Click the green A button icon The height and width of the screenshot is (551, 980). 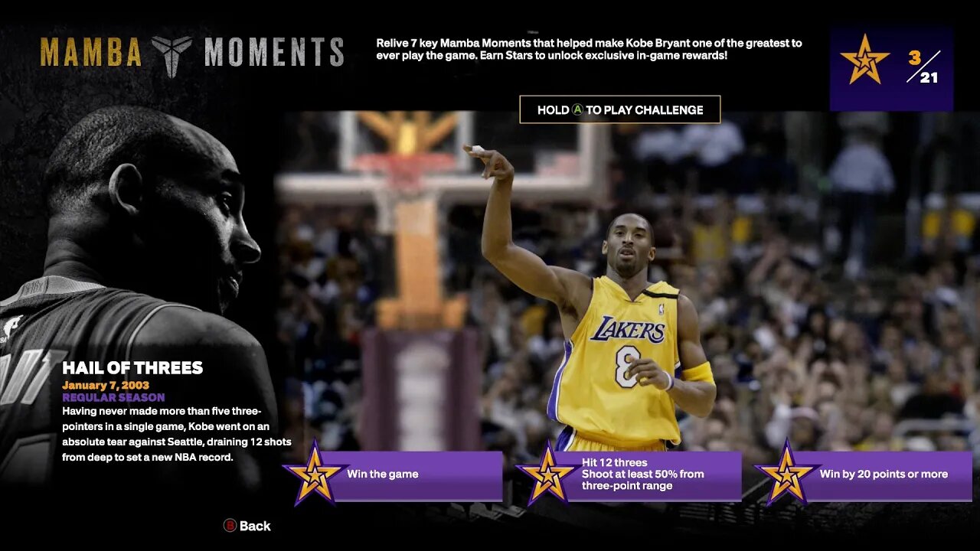click(x=577, y=110)
